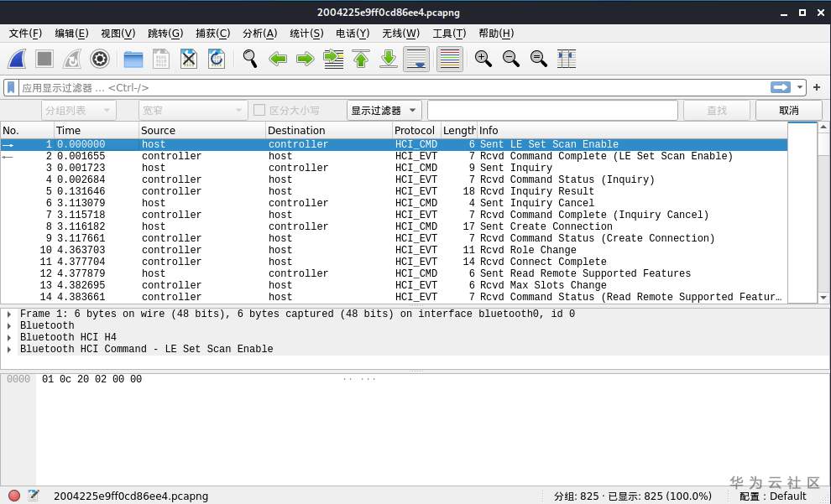Click go to specified packet icon
This screenshot has width=831, height=504.
333,59
